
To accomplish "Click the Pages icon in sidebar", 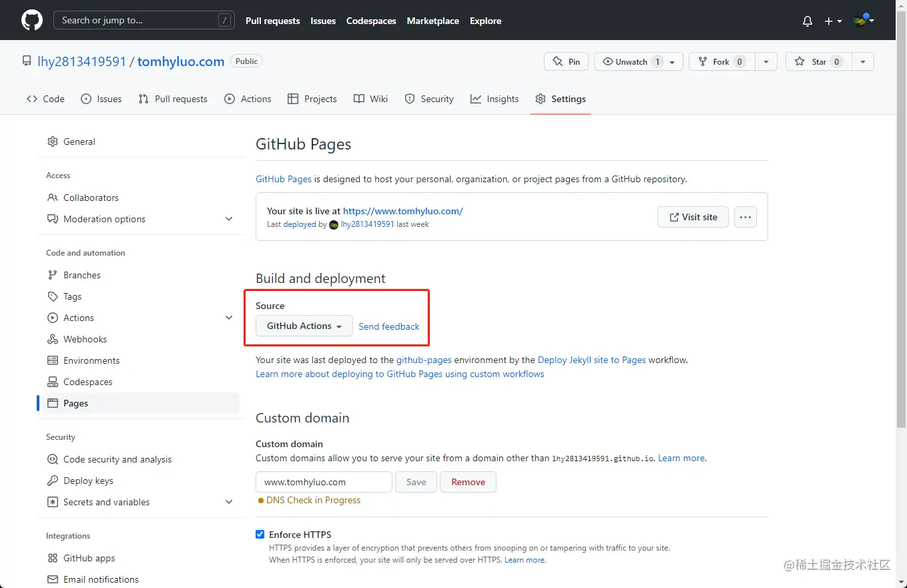I will click(53, 403).
